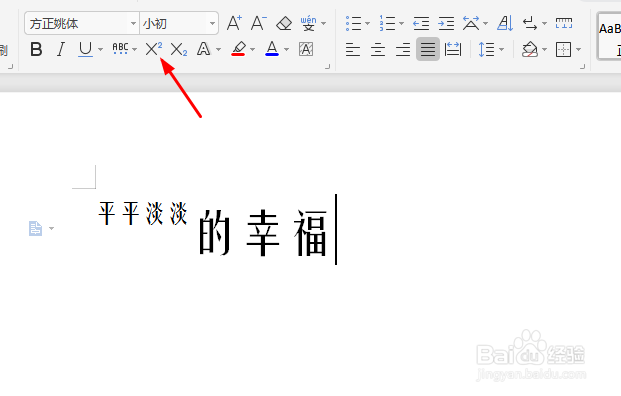Open phonetic guide wén icon

click(309, 23)
